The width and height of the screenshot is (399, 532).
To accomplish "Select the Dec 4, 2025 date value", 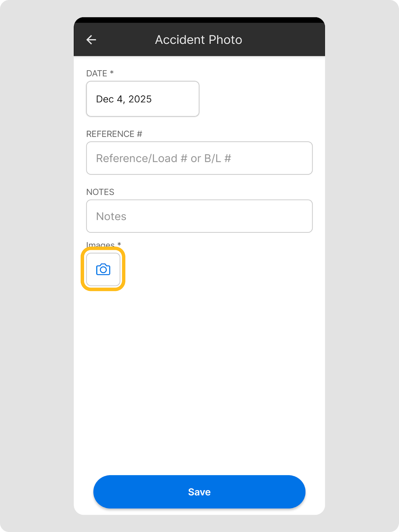I will tap(124, 99).
